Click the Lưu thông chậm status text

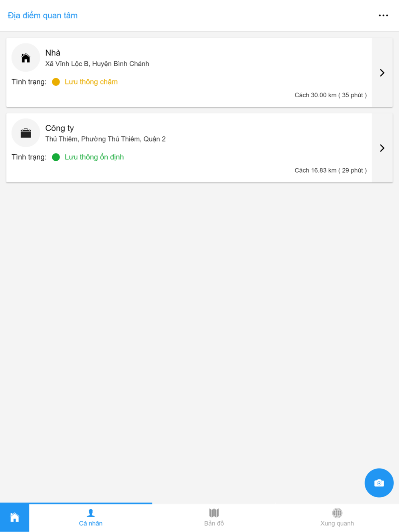tap(91, 82)
